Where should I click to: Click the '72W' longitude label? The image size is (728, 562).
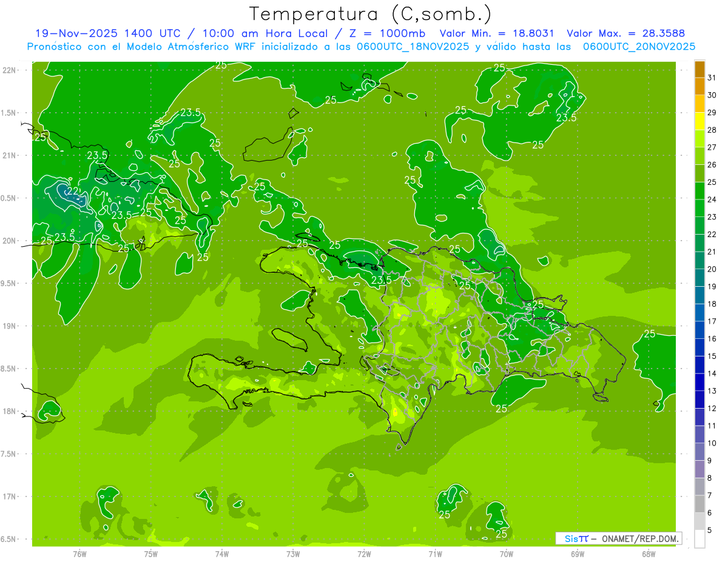tap(364, 554)
